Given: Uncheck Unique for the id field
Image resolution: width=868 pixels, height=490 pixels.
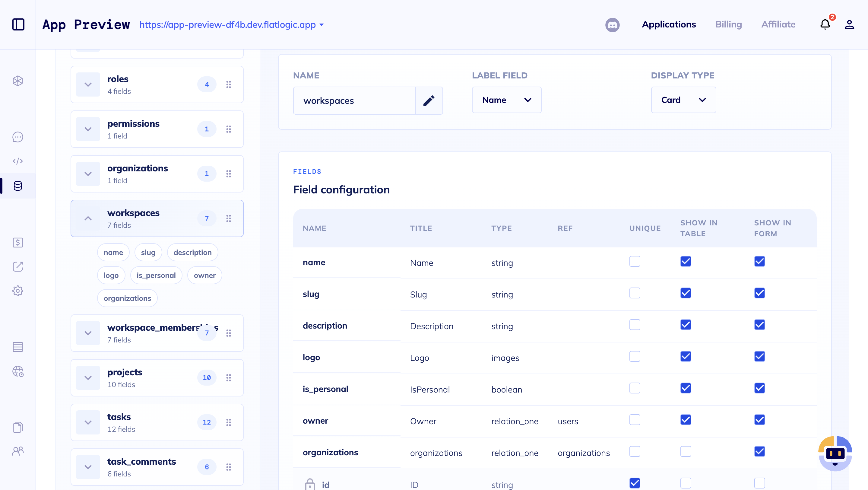Looking at the screenshot, I should (x=635, y=483).
